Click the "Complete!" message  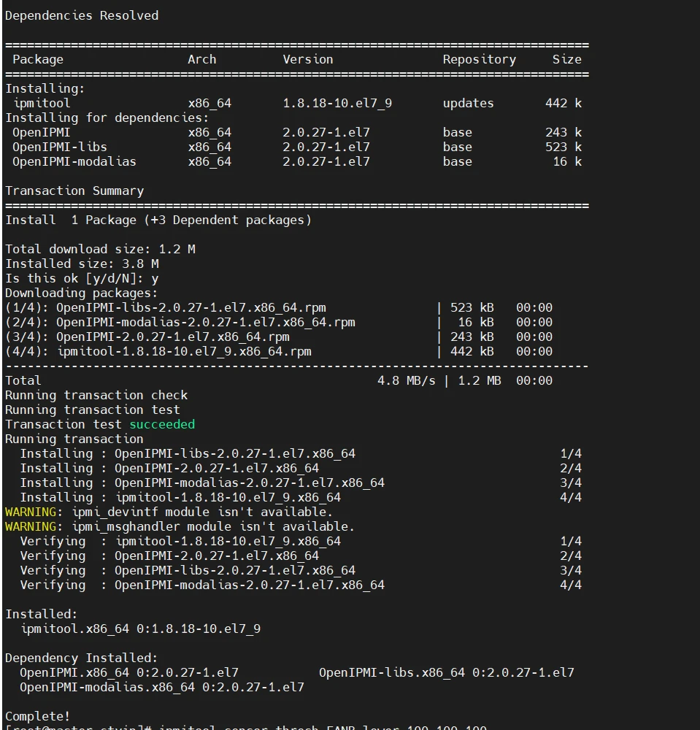click(x=38, y=716)
